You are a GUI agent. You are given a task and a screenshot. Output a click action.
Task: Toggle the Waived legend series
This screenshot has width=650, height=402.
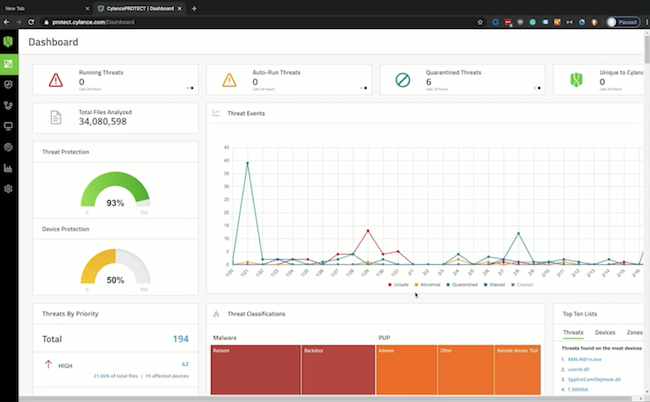coord(494,285)
